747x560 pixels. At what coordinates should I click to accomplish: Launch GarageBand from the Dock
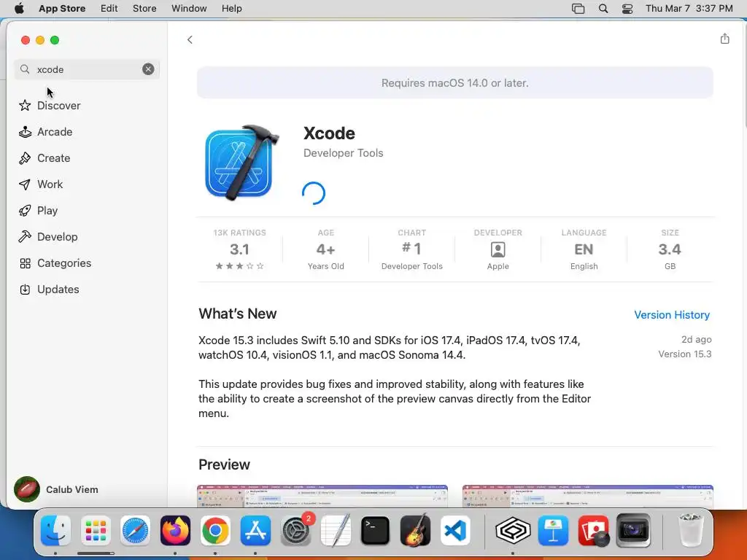415,530
